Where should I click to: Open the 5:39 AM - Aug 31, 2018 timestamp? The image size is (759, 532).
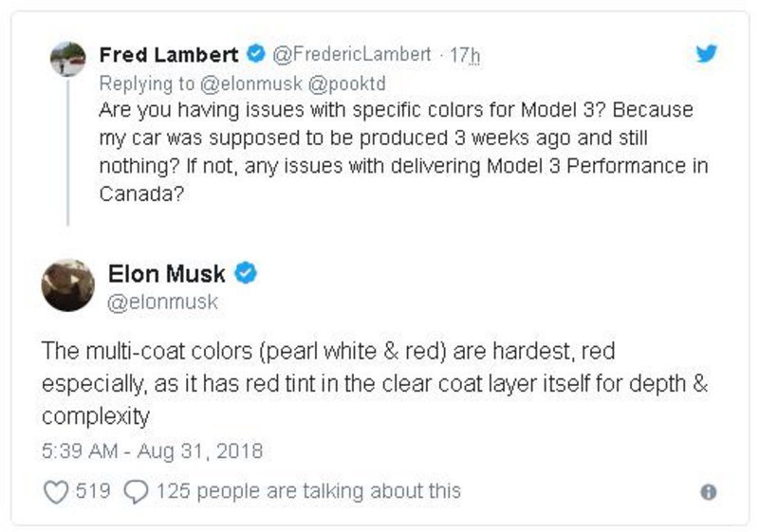click(x=153, y=449)
